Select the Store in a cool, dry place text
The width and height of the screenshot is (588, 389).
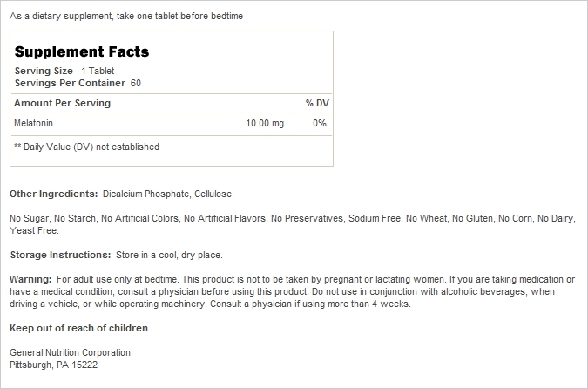(169, 255)
